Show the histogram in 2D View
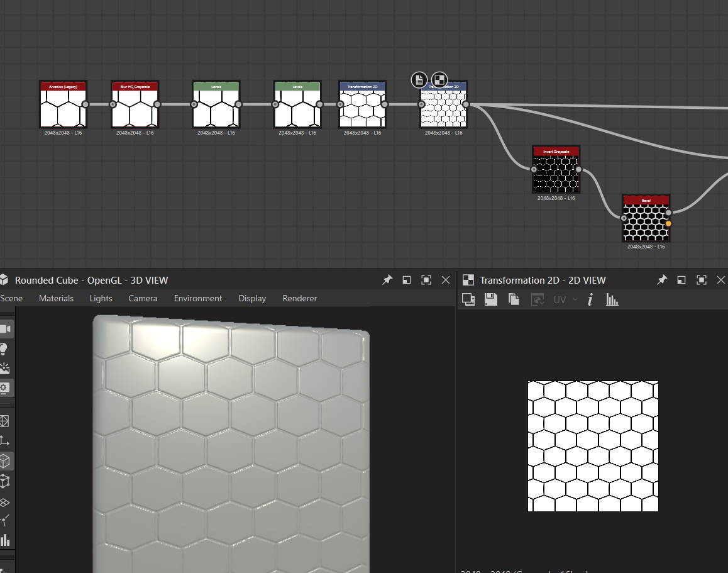 (612, 300)
